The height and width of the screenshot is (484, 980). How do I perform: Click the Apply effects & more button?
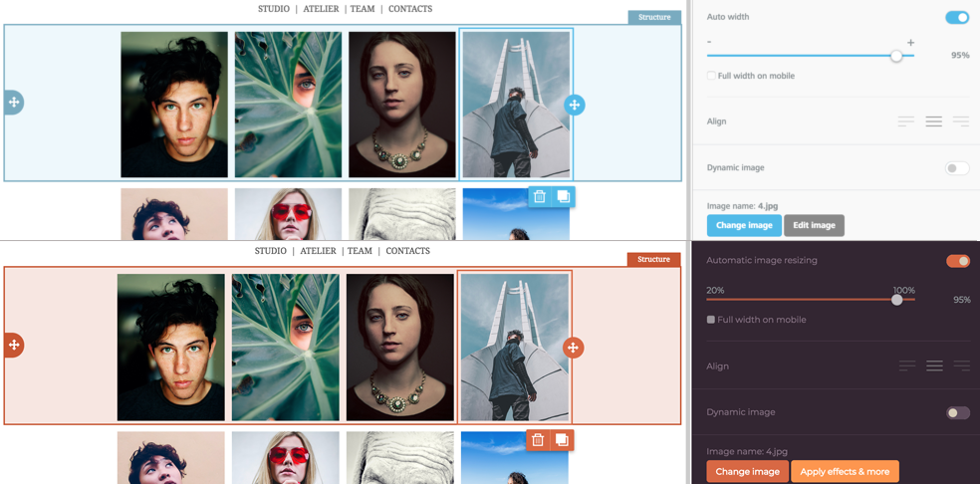(x=845, y=471)
